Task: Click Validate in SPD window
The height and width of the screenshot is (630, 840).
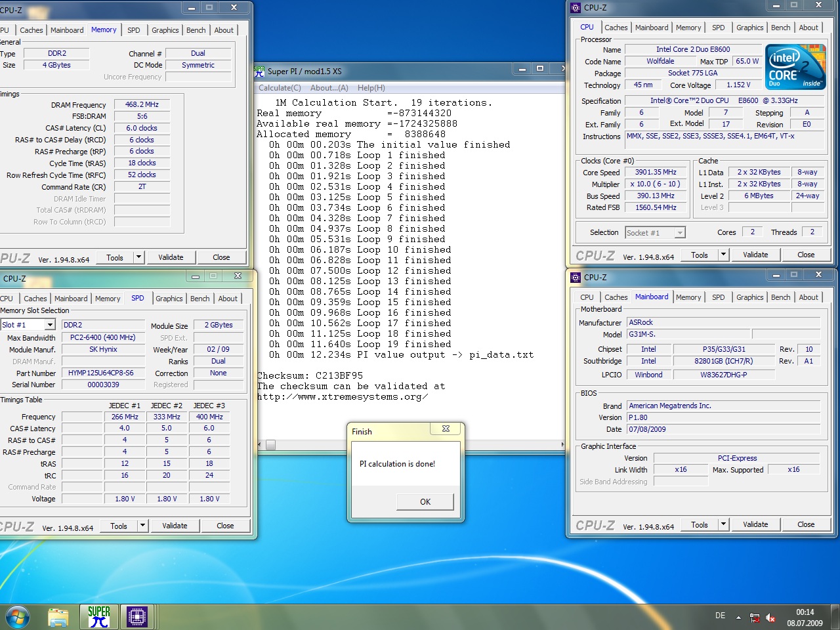Action: 175,526
